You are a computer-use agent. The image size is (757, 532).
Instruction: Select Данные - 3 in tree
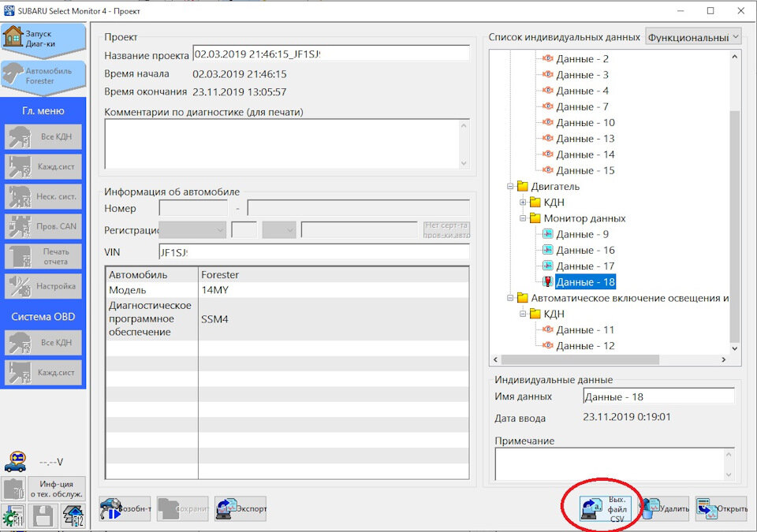tap(582, 75)
